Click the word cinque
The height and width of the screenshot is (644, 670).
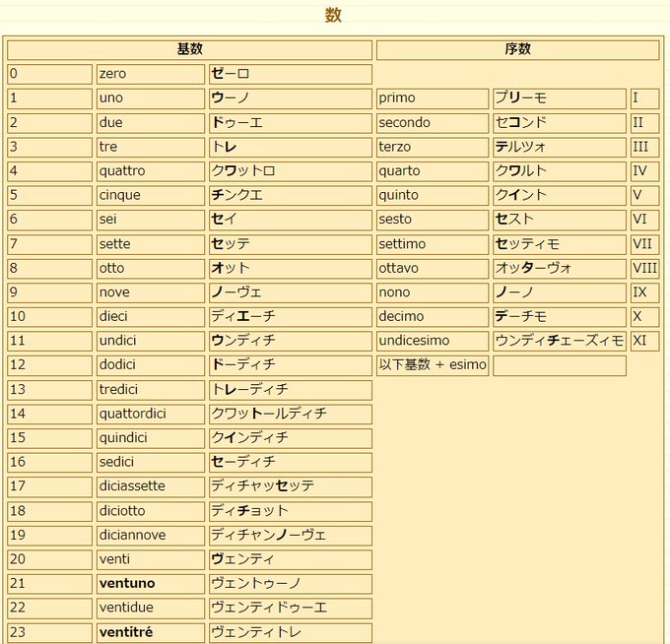(x=119, y=195)
